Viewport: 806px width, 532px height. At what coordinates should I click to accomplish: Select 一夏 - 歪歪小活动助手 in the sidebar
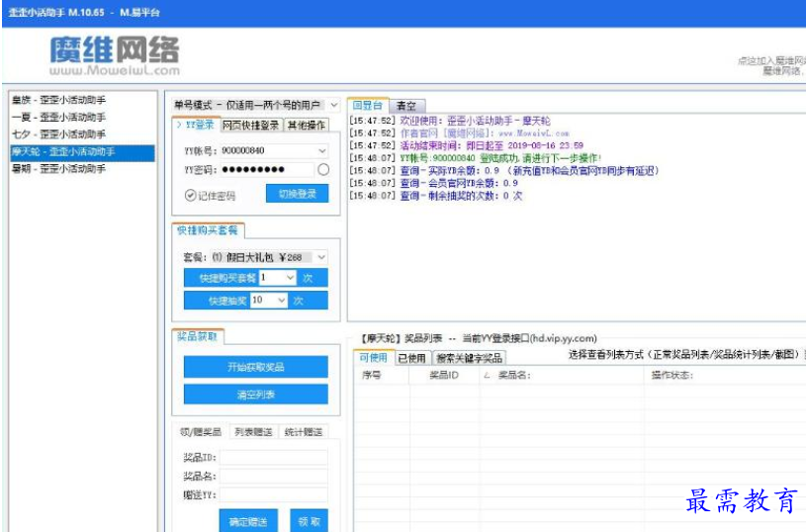(x=82, y=117)
